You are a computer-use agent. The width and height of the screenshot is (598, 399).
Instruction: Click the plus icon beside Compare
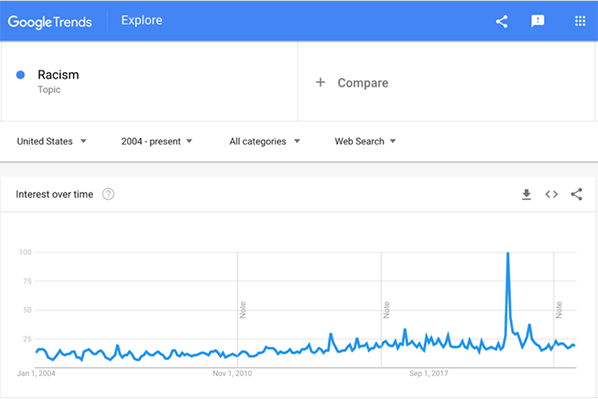point(320,82)
